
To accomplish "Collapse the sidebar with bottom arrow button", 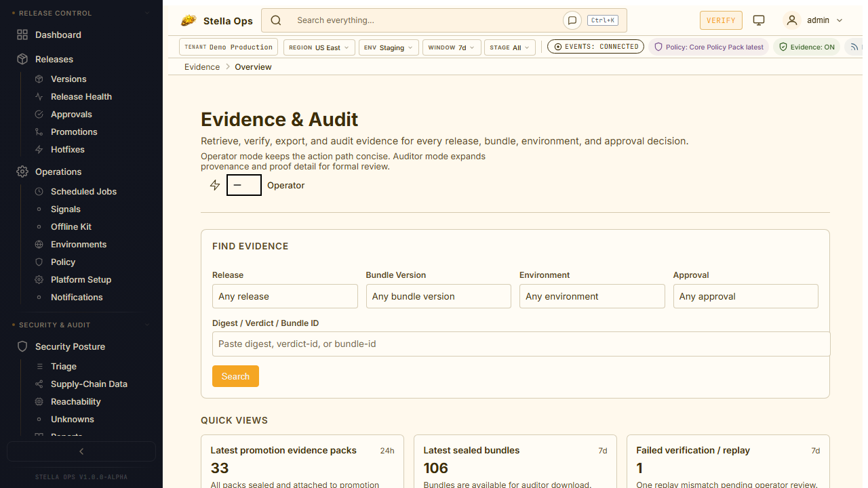I will click(81, 451).
